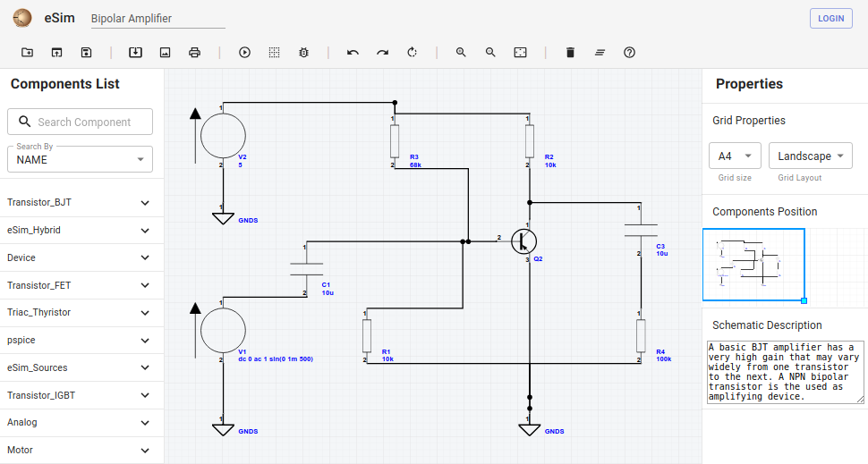Open the Landscape grid layout dropdown
Image resolution: width=868 pixels, height=464 pixels.
point(811,156)
